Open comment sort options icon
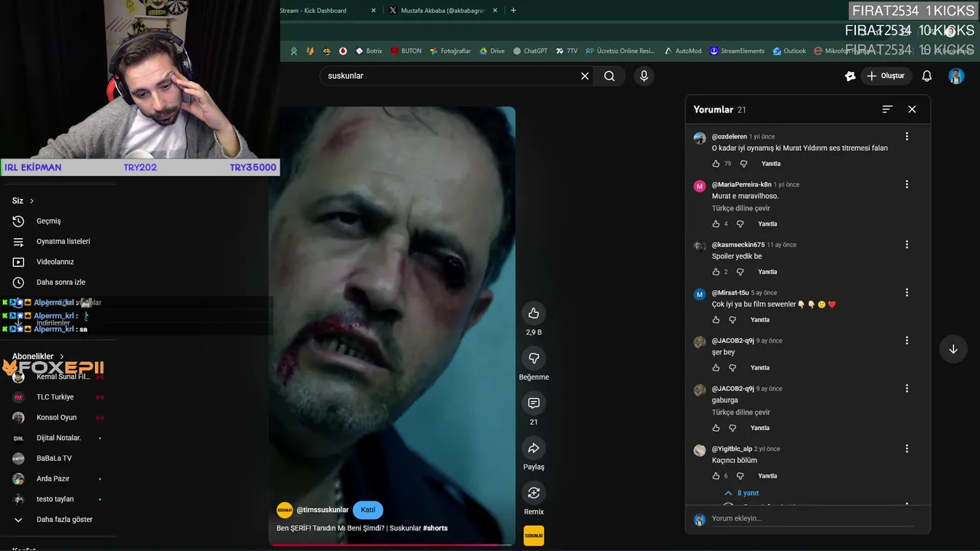The width and height of the screenshot is (980, 551). 887,109
